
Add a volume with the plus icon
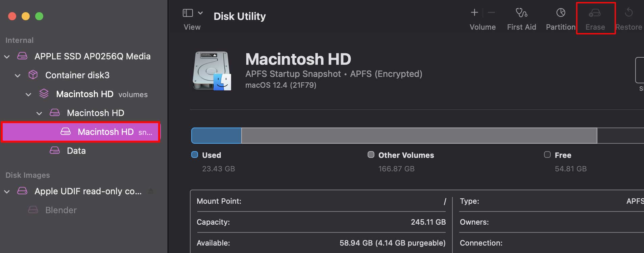pos(474,12)
